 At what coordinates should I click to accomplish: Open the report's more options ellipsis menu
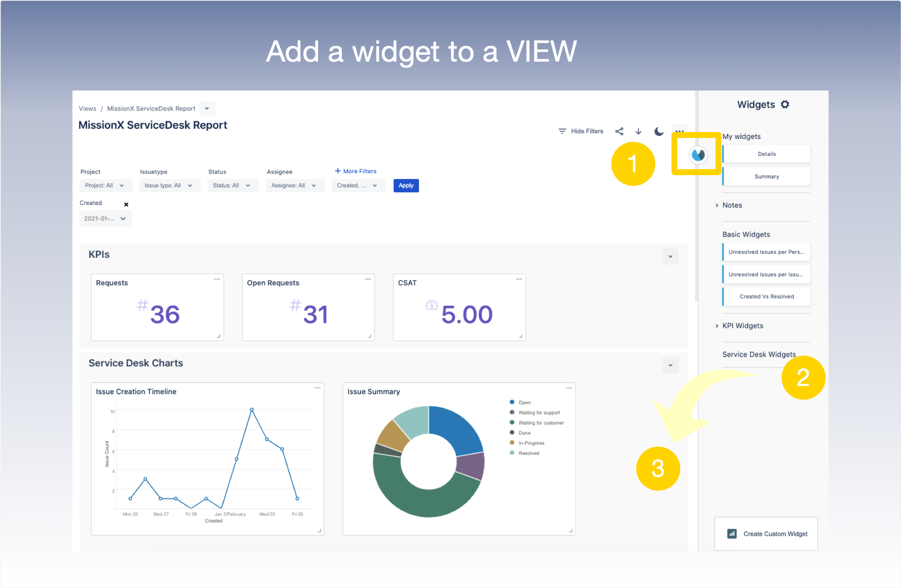(679, 131)
